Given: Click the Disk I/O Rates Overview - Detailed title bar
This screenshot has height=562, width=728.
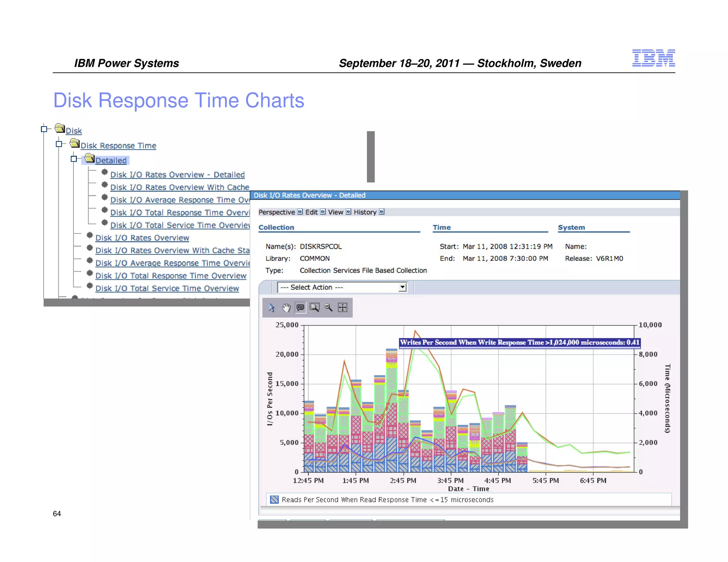Looking at the screenshot, I should 465,195.
